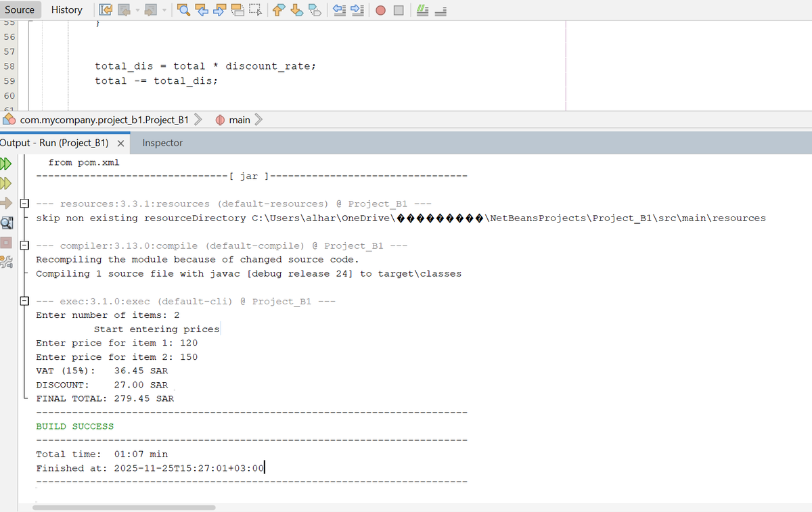Click Total time: 01:07 min line
This screenshot has height=512, width=812.
[x=101, y=454]
